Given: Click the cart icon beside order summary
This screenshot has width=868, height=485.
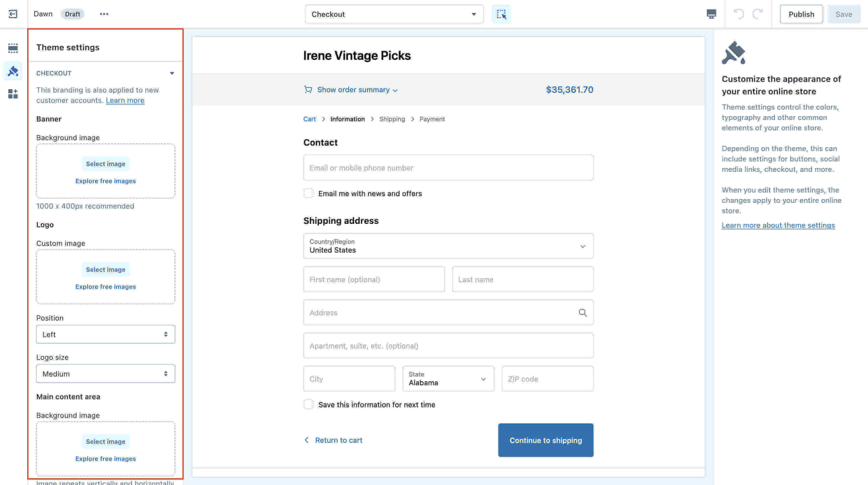Looking at the screenshot, I should [x=308, y=90].
